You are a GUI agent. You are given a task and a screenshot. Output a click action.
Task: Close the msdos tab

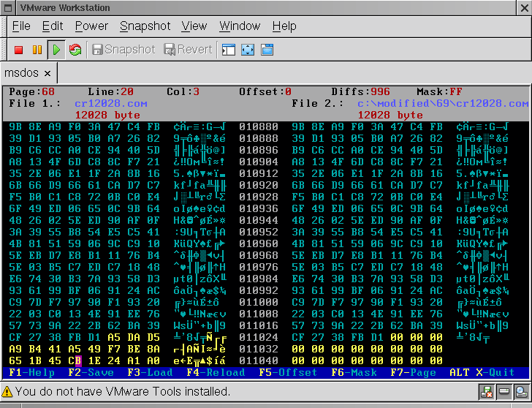pyautogui.click(x=47, y=73)
